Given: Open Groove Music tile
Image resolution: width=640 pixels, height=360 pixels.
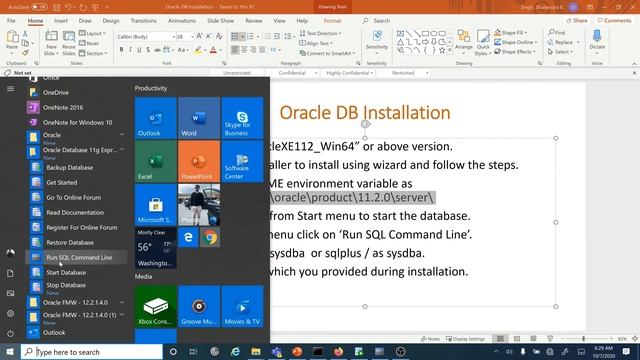Looking at the screenshot, I should coord(199,306).
